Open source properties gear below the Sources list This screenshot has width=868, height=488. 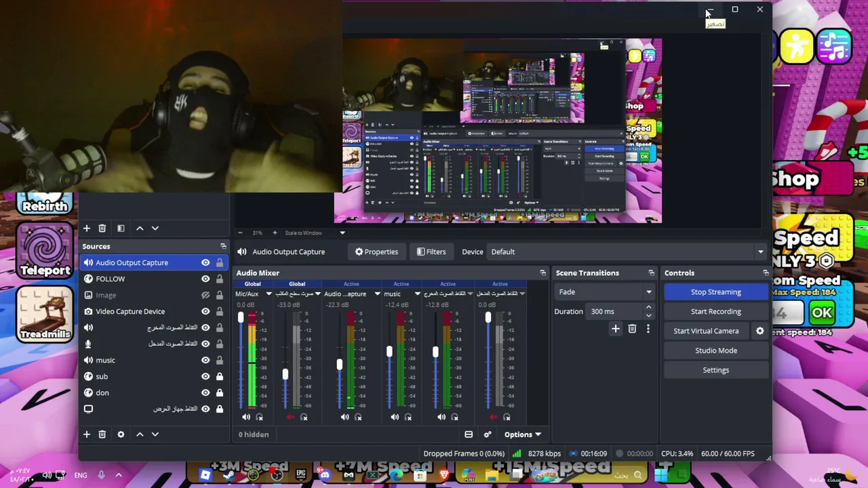pos(121,434)
